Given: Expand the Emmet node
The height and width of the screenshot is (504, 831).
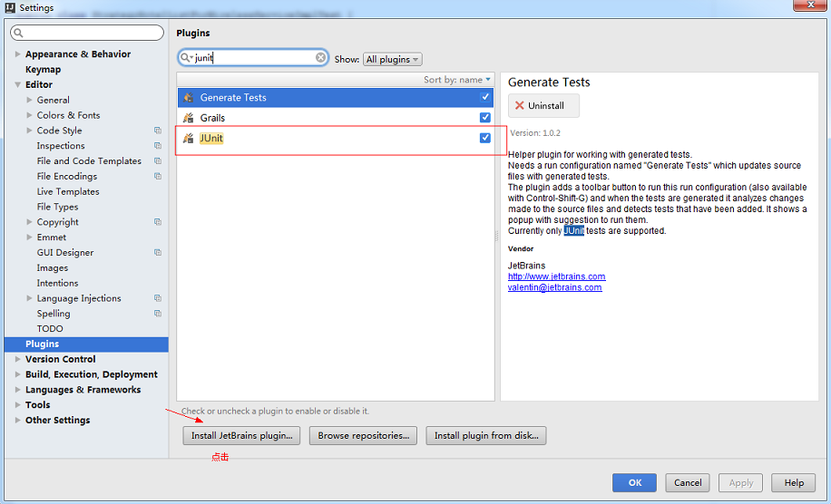Looking at the screenshot, I should [x=29, y=237].
